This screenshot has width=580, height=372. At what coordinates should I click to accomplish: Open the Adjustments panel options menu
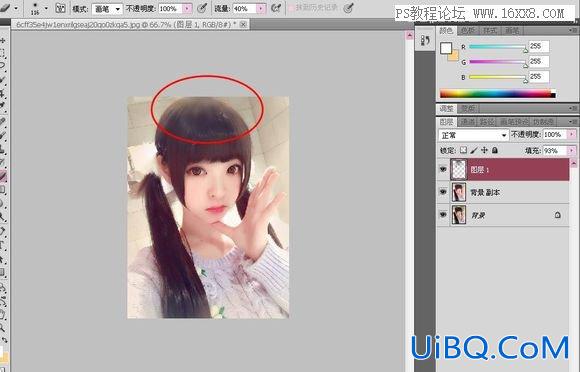pyautogui.click(x=573, y=108)
